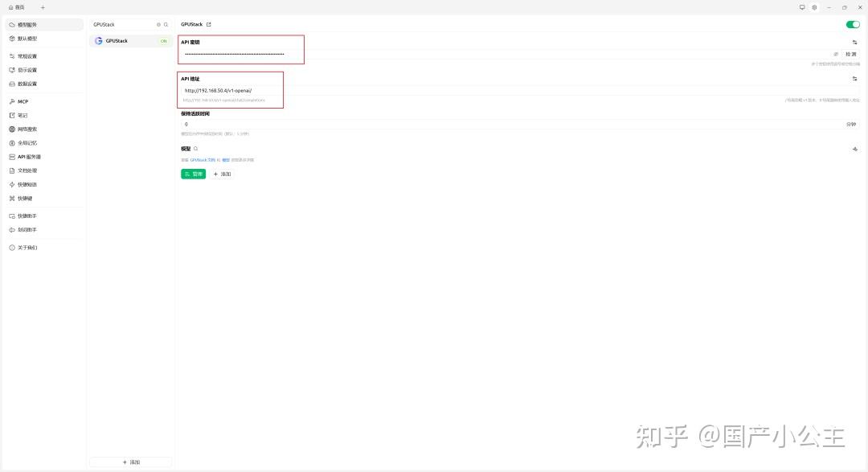This screenshot has width=868, height=472.
Task: Open API 地址 address settings icon
Action: pos(854,80)
